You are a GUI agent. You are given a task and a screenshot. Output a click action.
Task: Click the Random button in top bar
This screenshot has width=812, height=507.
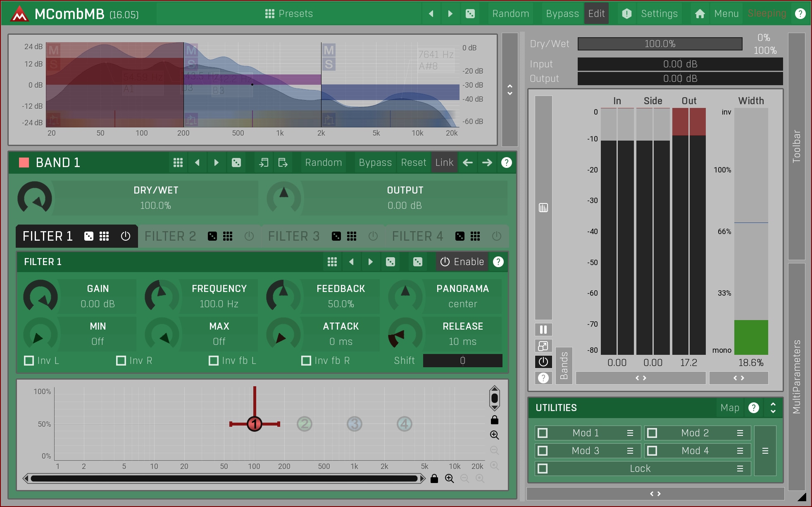(511, 14)
